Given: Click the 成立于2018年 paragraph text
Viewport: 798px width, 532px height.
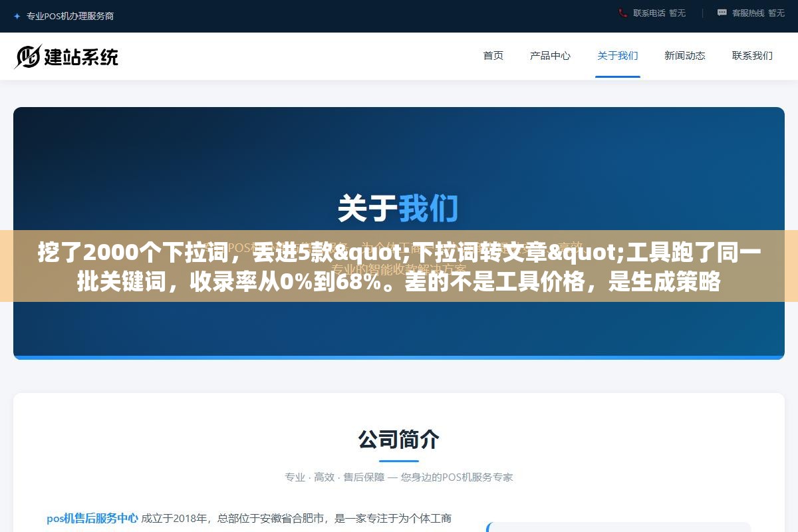Looking at the screenshot, I should pos(297,518).
